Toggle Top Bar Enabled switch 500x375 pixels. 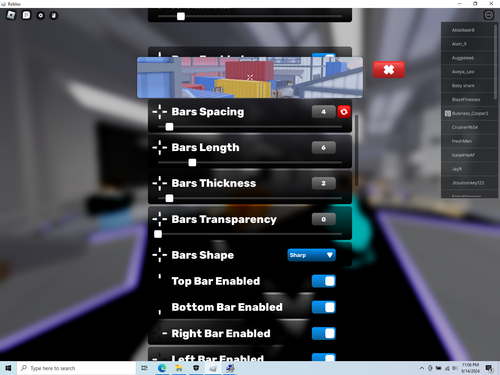[324, 281]
